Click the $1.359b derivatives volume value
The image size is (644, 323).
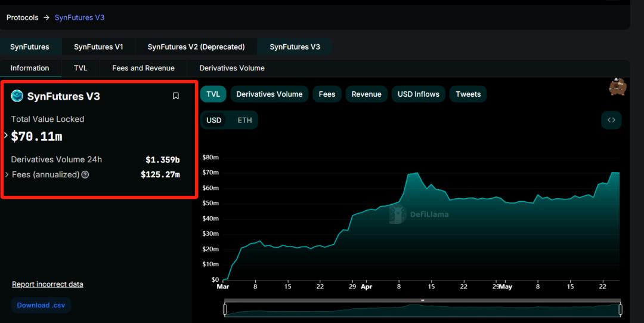(163, 159)
